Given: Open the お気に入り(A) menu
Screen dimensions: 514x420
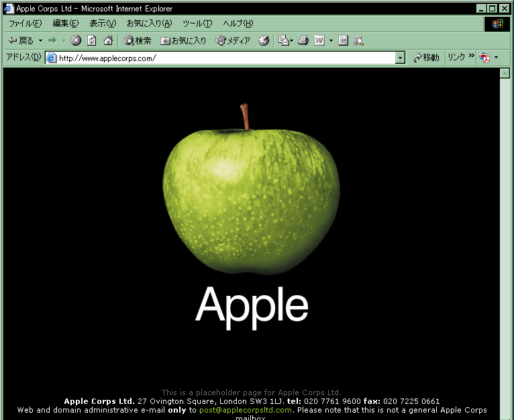Looking at the screenshot, I should [x=150, y=23].
